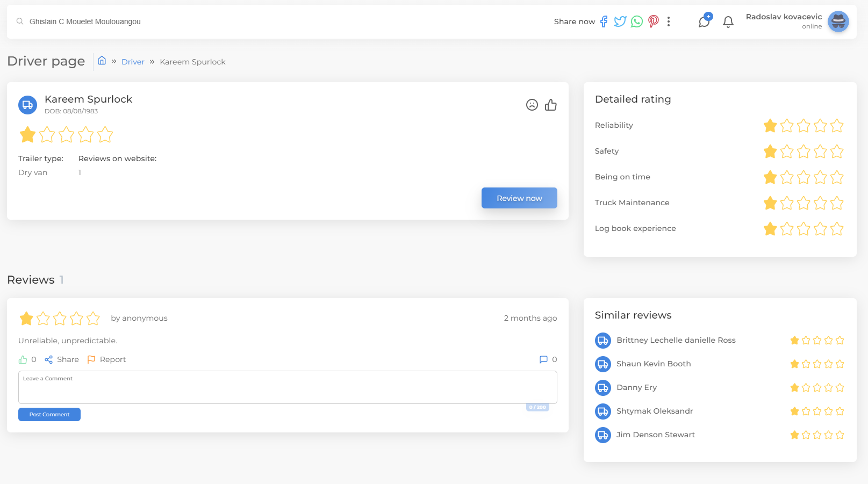
Task: Share via the WhatsApp icon
Action: point(637,21)
